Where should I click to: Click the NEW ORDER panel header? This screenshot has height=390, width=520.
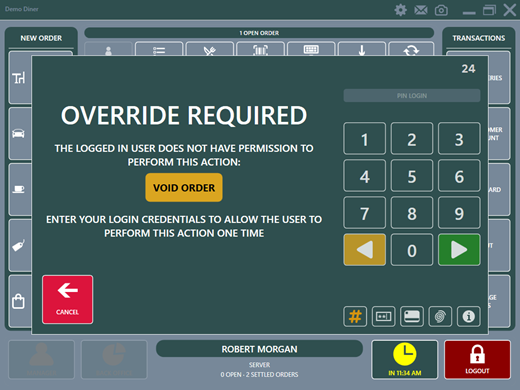(x=41, y=38)
